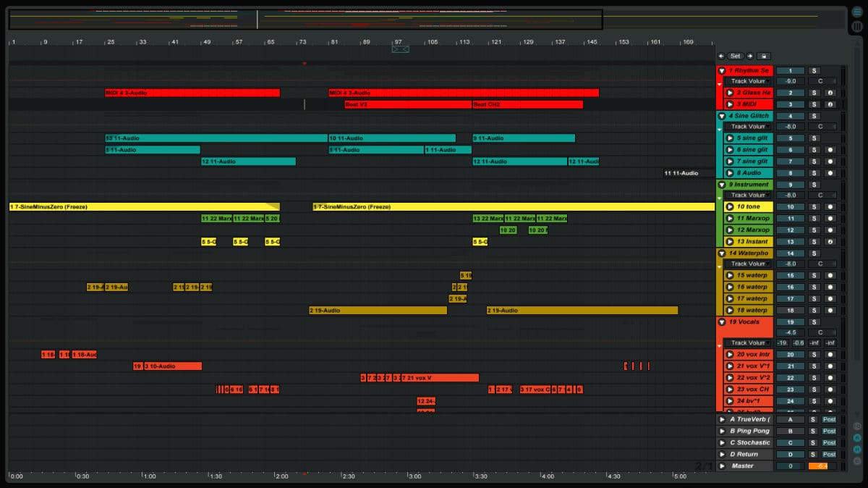868x488 pixels.
Task: Unfold return track B Ping Pong
Action: 722,432
